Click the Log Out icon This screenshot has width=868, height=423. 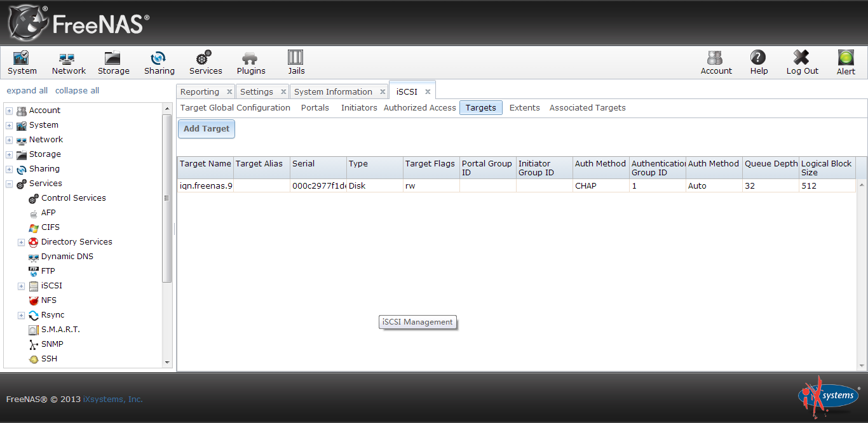802,63
